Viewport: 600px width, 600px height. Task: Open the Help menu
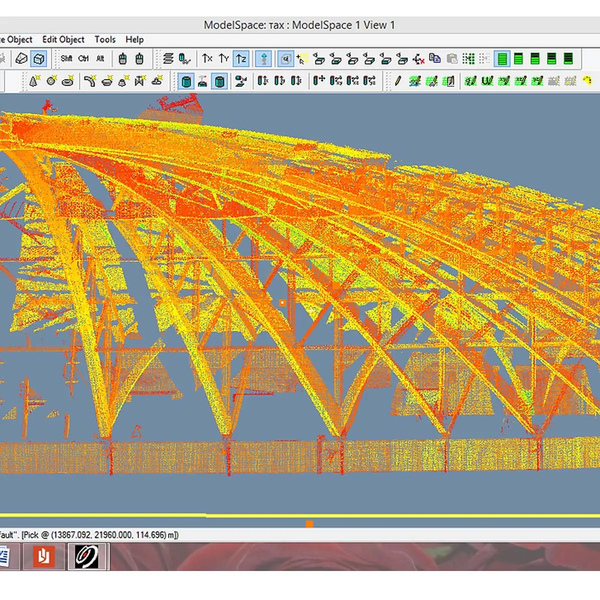[135, 40]
